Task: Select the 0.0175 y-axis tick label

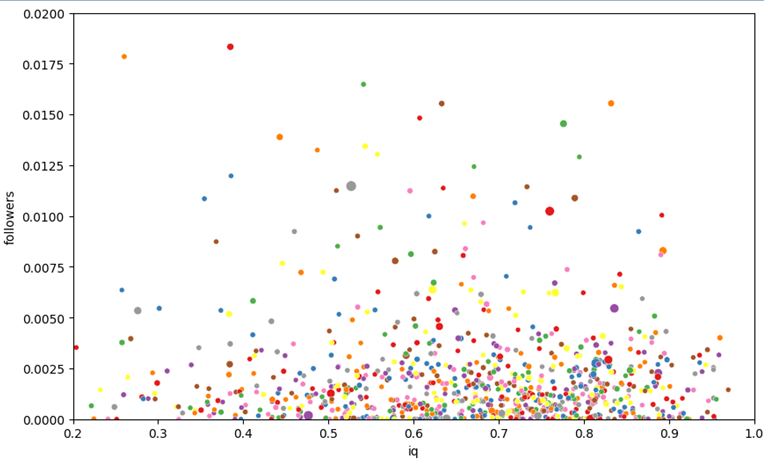Action: (44, 64)
